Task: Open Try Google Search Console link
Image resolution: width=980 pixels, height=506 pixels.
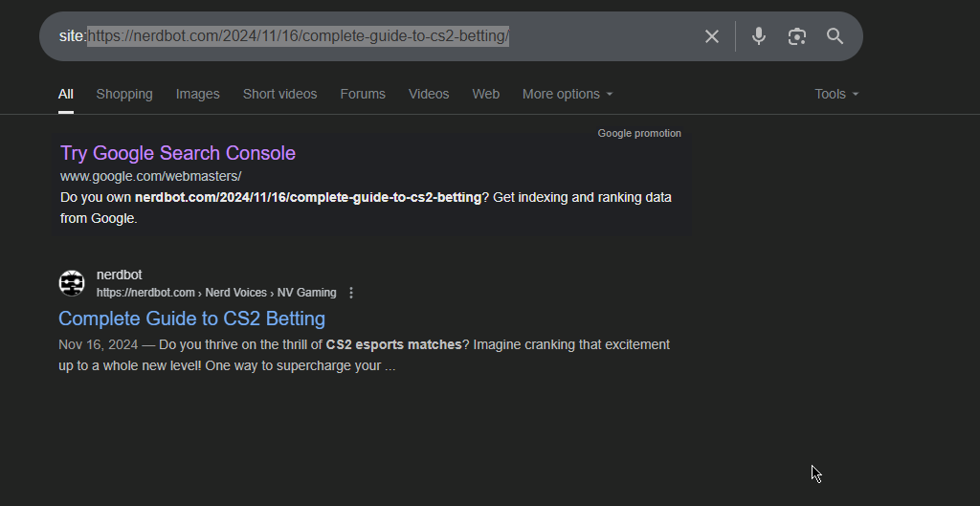Action: pyautogui.click(x=177, y=153)
